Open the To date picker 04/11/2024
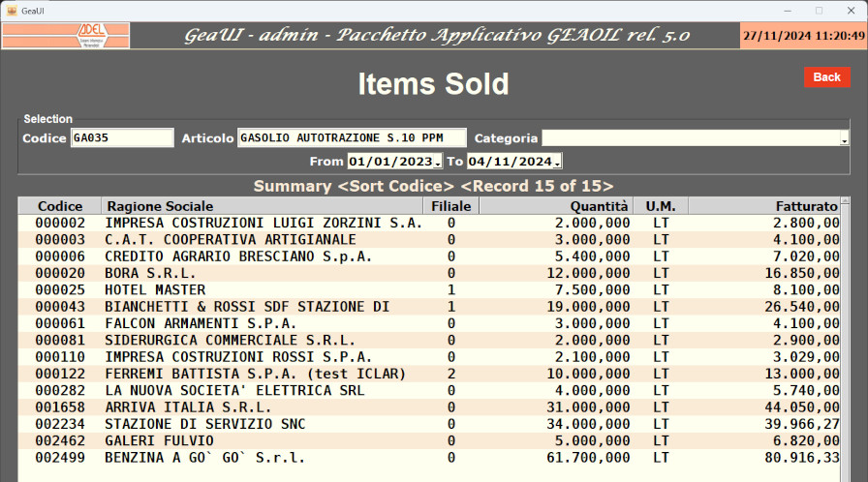Viewport: 868px width, 482px height. tap(557, 163)
